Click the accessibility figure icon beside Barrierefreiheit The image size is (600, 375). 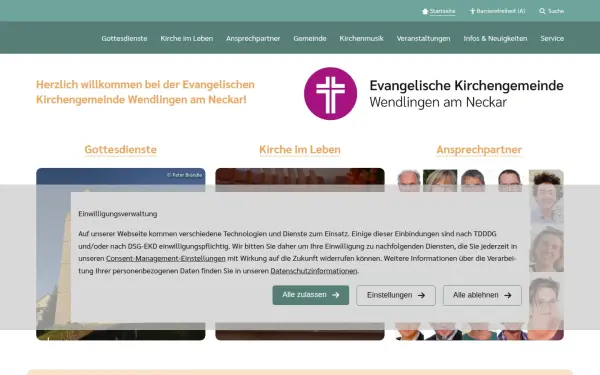click(x=473, y=11)
